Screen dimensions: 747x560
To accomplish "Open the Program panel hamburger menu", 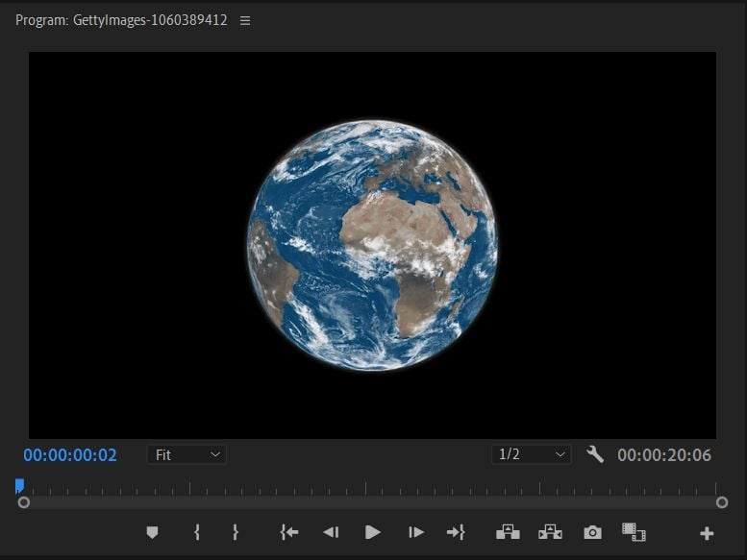I will click(x=245, y=20).
